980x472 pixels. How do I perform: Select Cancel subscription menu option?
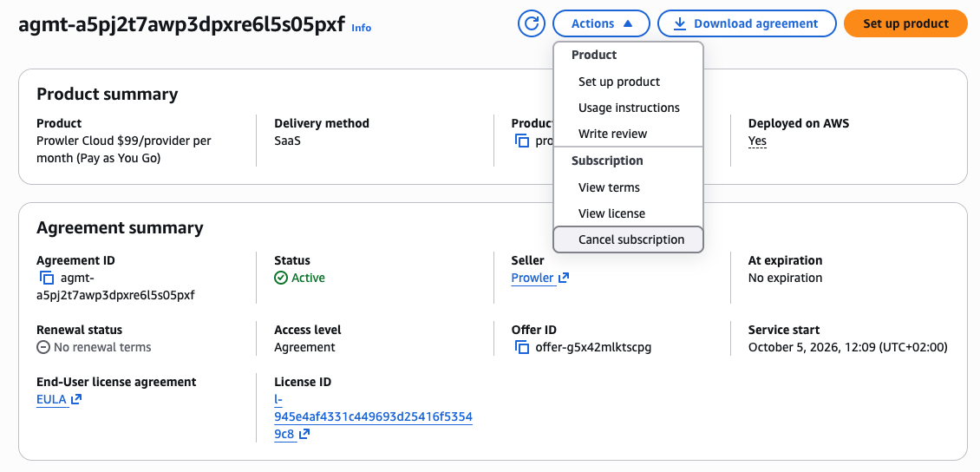click(x=628, y=239)
